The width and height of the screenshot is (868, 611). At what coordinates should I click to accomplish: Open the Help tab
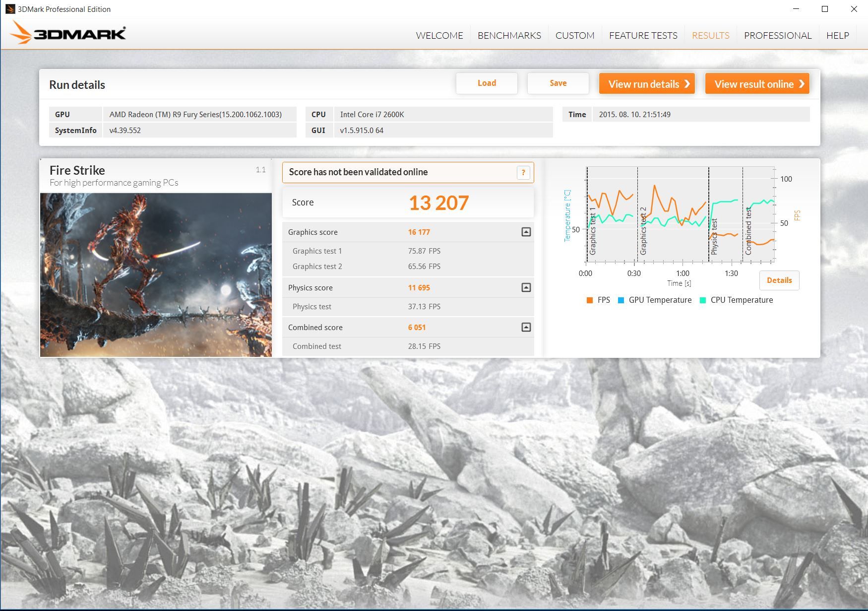tap(838, 35)
